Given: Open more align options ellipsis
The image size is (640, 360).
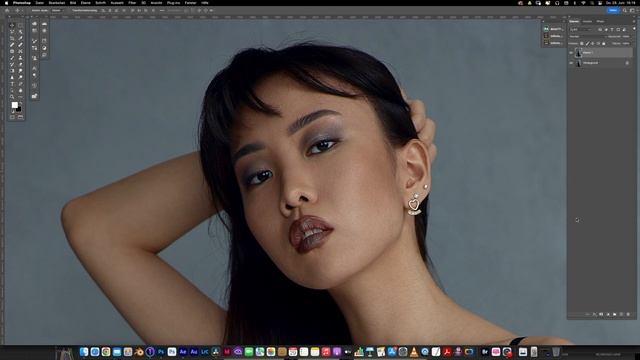Looking at the screenshot, I should [162, 10].
